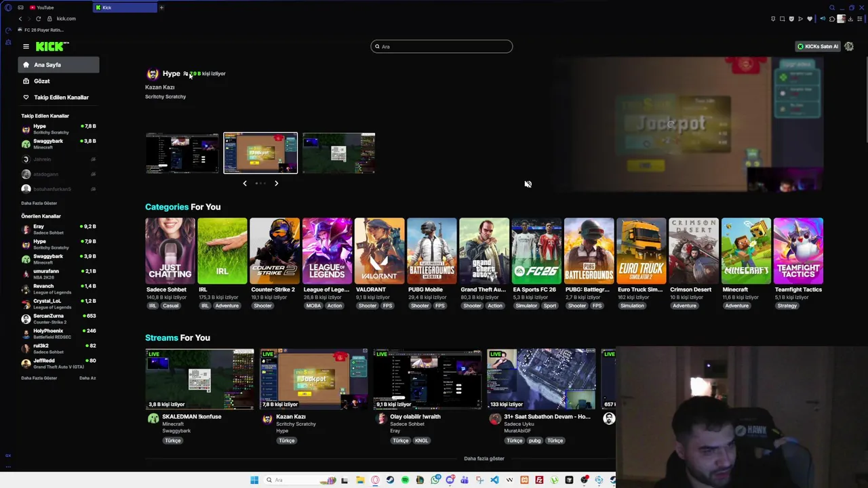The image size is (868, 488).
Task: Open the IRL category cover
Action: point(222,250)
